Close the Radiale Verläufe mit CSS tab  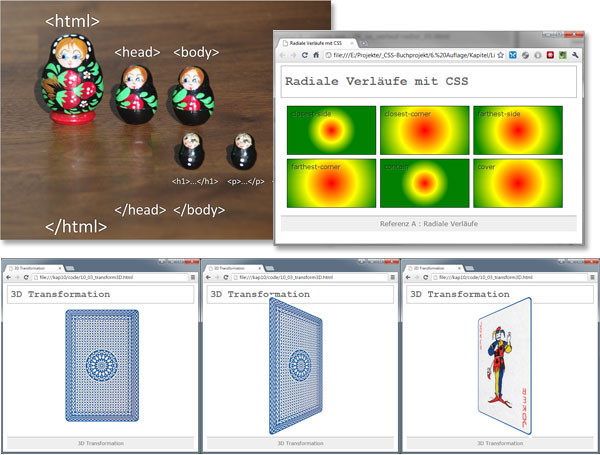(352, 43)
